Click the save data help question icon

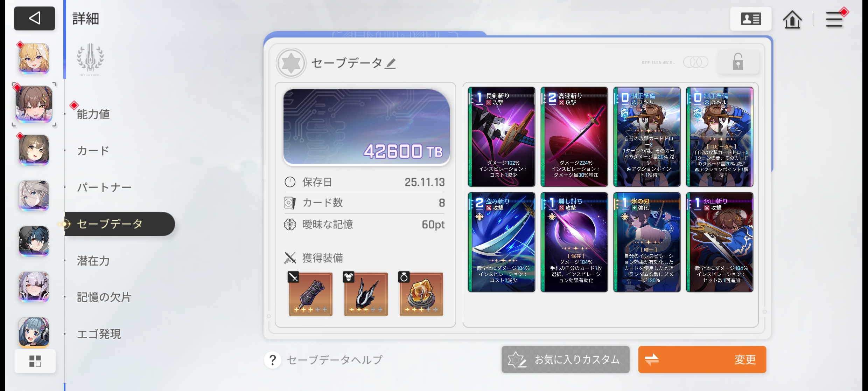273,360
